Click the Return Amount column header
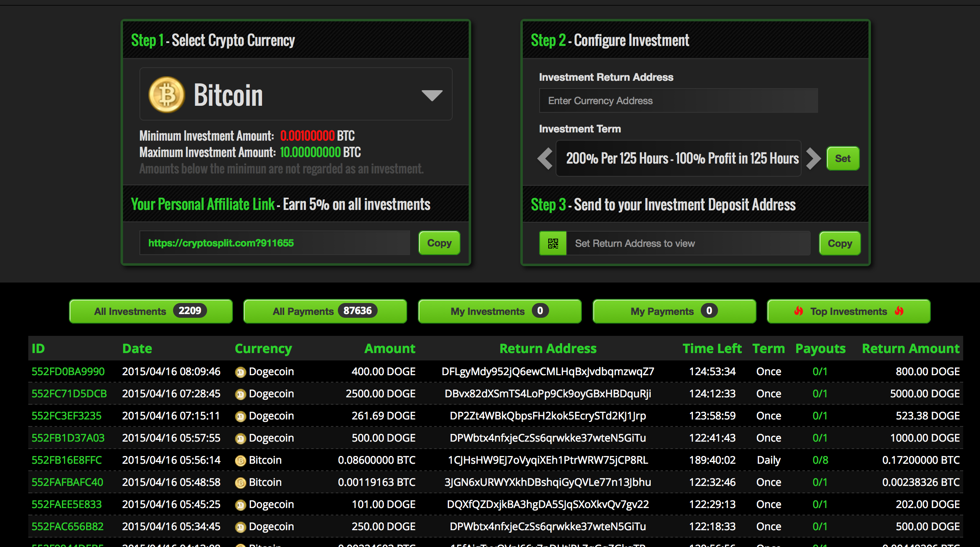The height and width of the screenshot is (547, 980). pos(911,349)
